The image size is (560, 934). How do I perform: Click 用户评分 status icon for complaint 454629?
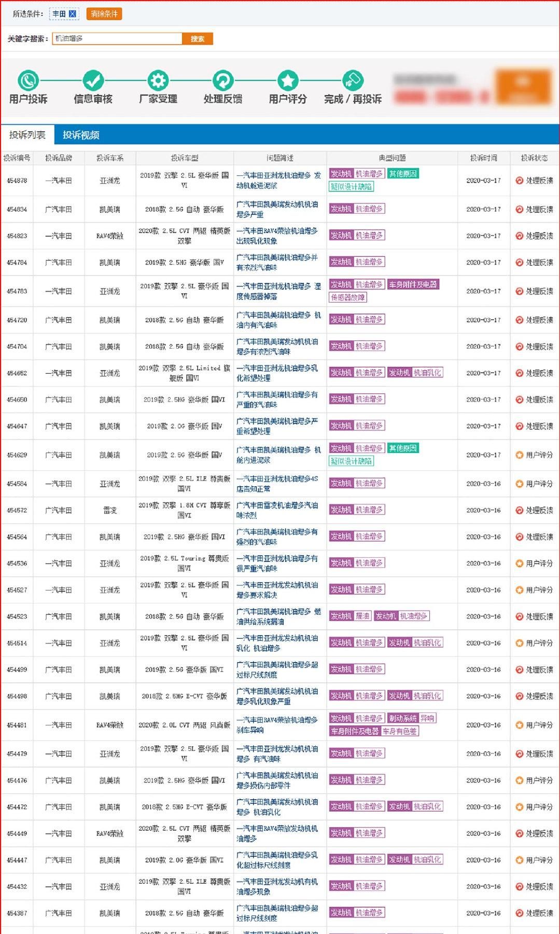point(519,455)
